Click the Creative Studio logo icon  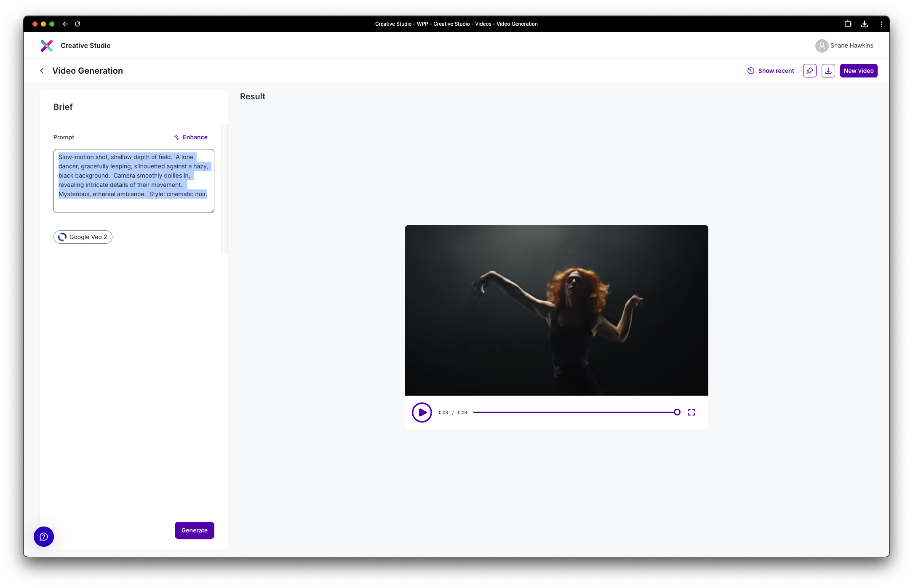click(x=47, y=45)
